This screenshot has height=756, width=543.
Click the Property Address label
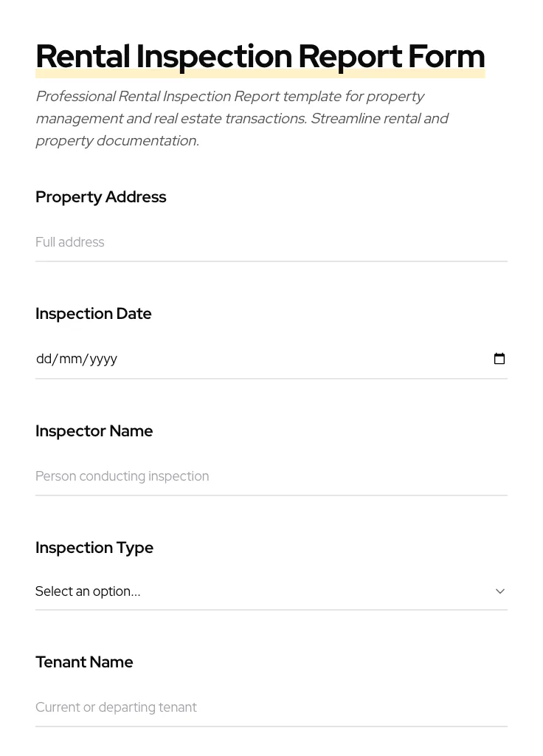[x=101, y=197]
